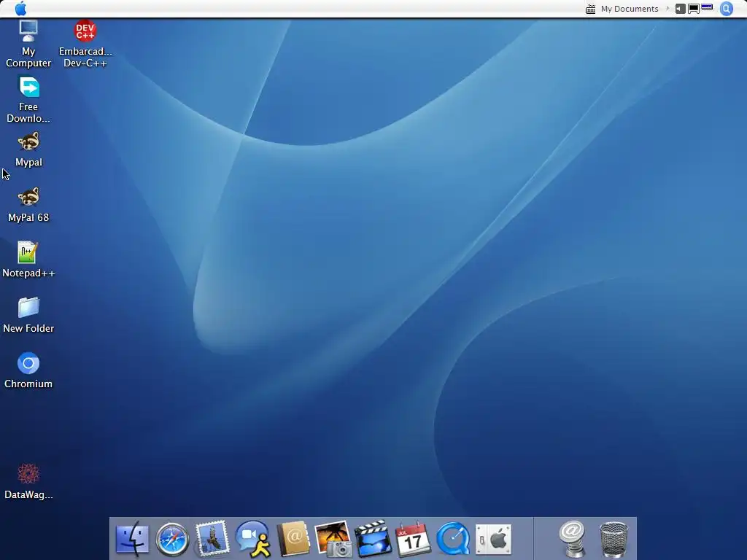Open the blue Spotlight search icon

pyautogui.click(x=727, y=9)
